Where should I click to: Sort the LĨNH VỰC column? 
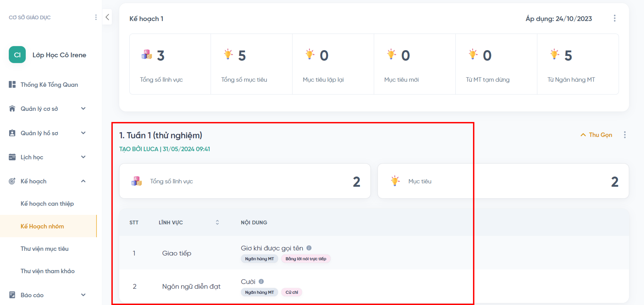pos(217,222)
